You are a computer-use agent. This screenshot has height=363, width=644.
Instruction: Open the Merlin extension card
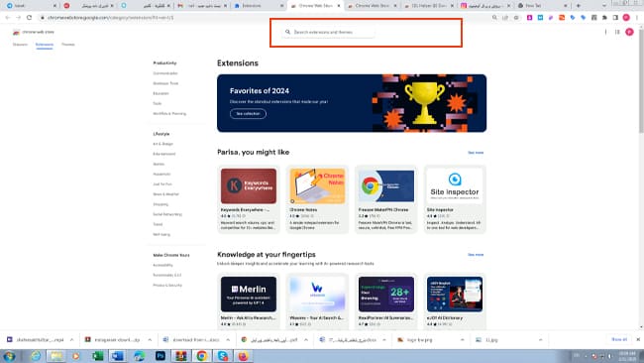click(x=249, y=301)
